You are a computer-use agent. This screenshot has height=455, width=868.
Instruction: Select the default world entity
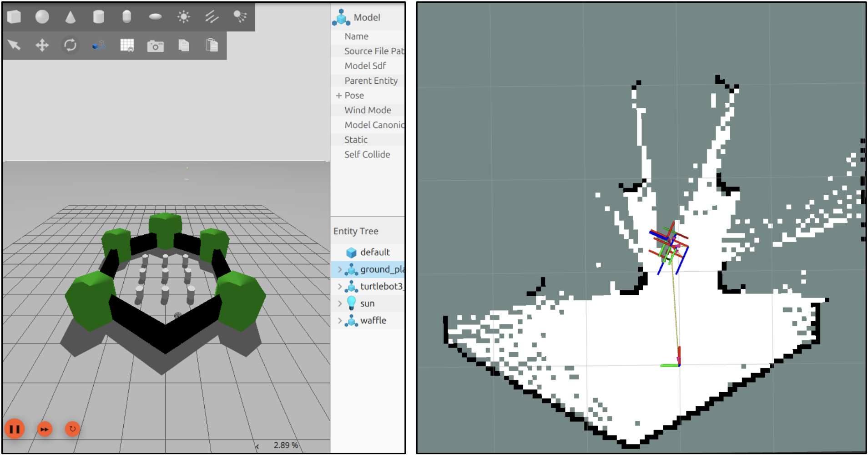pyautogui.click(x=374, y=253)
